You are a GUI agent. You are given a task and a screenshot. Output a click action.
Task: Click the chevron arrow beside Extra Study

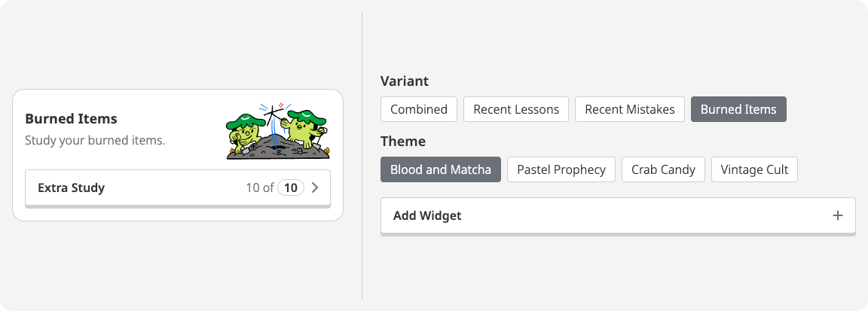coord(316,188)
